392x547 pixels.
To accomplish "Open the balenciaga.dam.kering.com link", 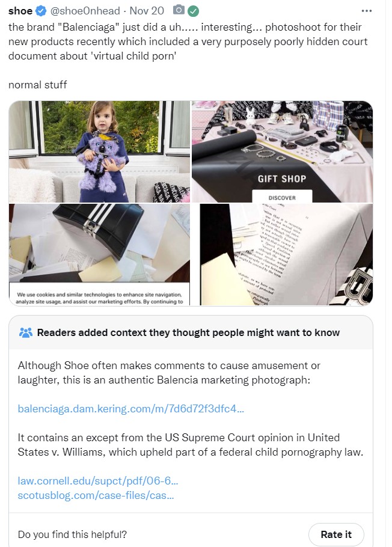I will [x=131, y=409].
